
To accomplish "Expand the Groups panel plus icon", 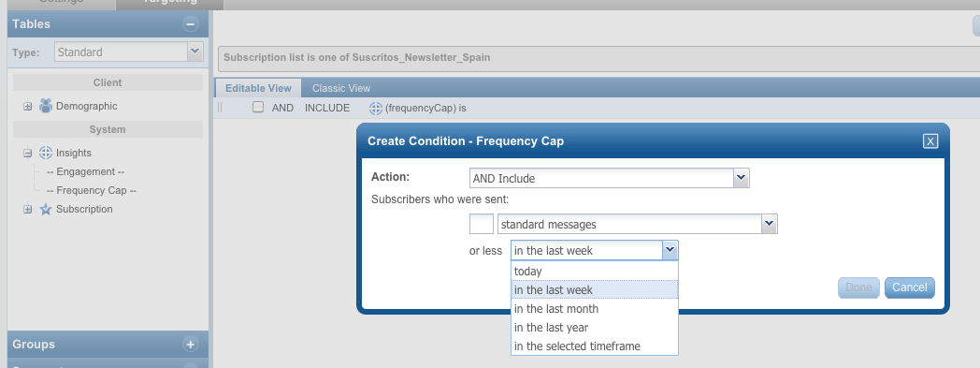I will point(190,345).
